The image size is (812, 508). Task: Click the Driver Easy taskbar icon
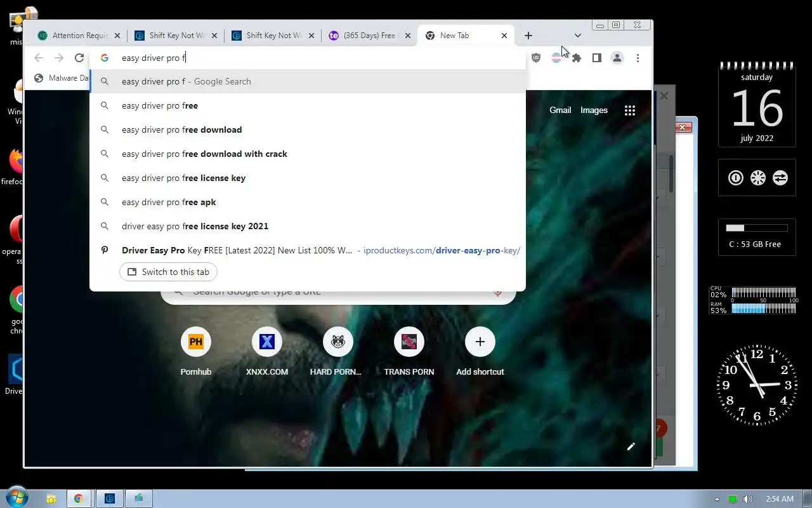coord(110,498)
